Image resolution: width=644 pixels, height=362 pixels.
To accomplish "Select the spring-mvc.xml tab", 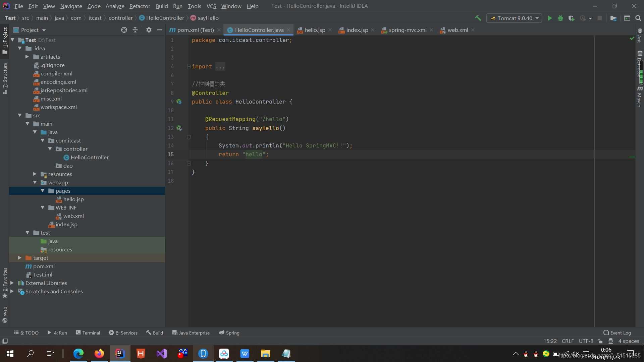I will pos(408,29).
